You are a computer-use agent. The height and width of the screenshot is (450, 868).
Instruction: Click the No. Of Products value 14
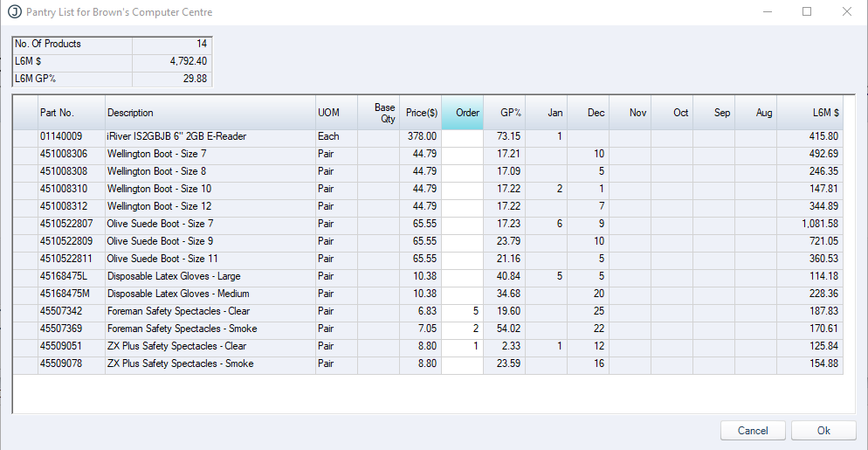point(172,44)
